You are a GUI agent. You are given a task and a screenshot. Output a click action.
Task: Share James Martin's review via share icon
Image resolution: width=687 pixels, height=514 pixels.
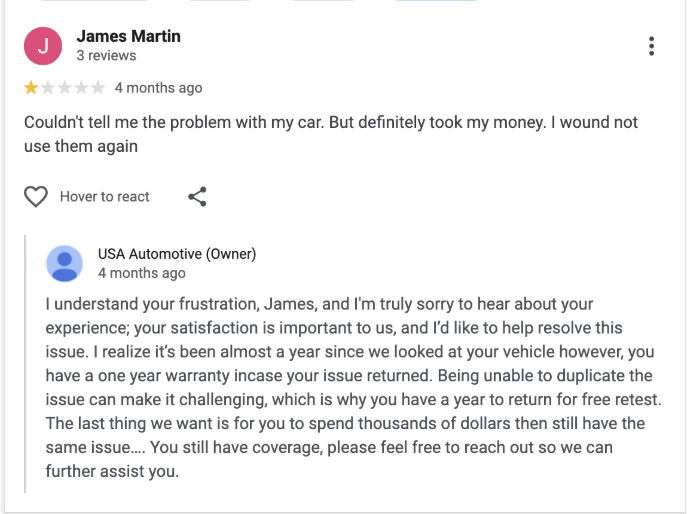(197, 196)
